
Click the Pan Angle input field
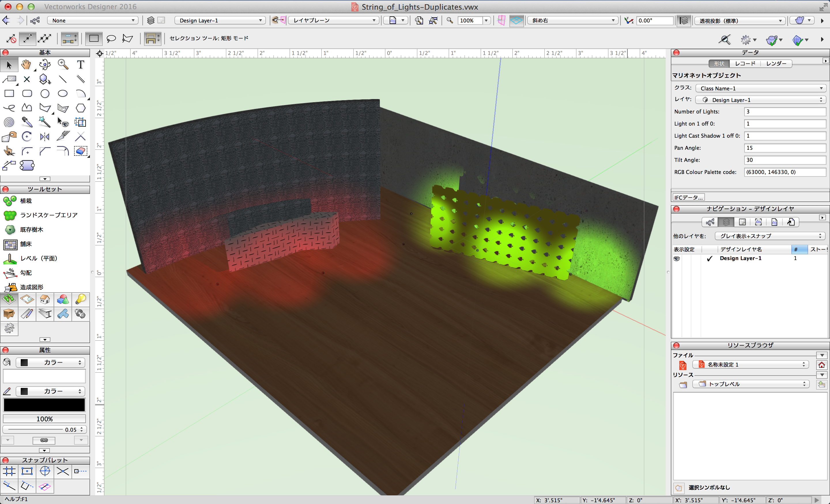point(784,148)
